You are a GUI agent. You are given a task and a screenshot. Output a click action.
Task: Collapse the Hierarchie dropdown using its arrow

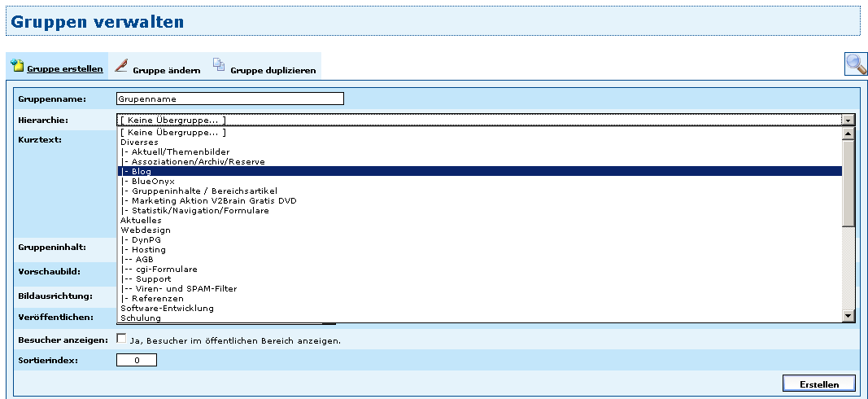848,120
